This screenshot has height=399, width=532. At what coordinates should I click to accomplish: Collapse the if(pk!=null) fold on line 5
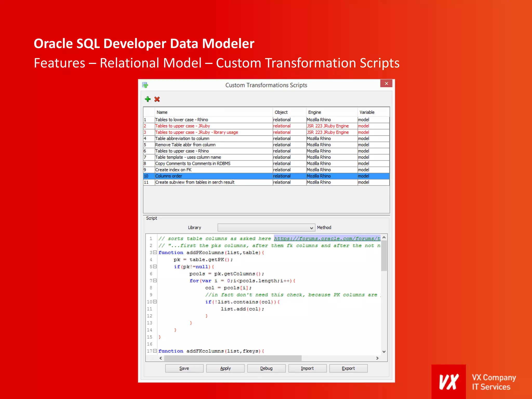point(155,266)
